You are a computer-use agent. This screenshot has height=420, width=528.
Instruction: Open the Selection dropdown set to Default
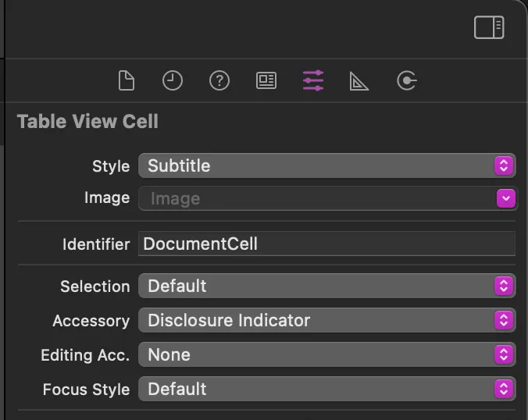326,287
